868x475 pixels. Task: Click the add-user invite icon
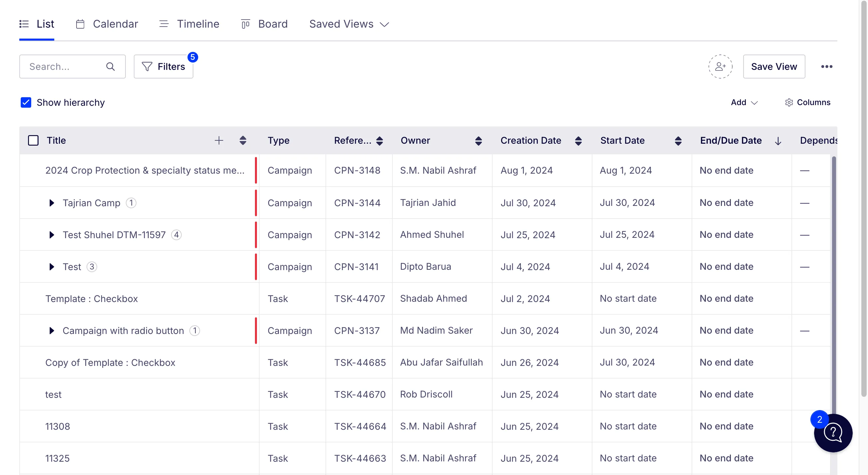tap(720, 67)
